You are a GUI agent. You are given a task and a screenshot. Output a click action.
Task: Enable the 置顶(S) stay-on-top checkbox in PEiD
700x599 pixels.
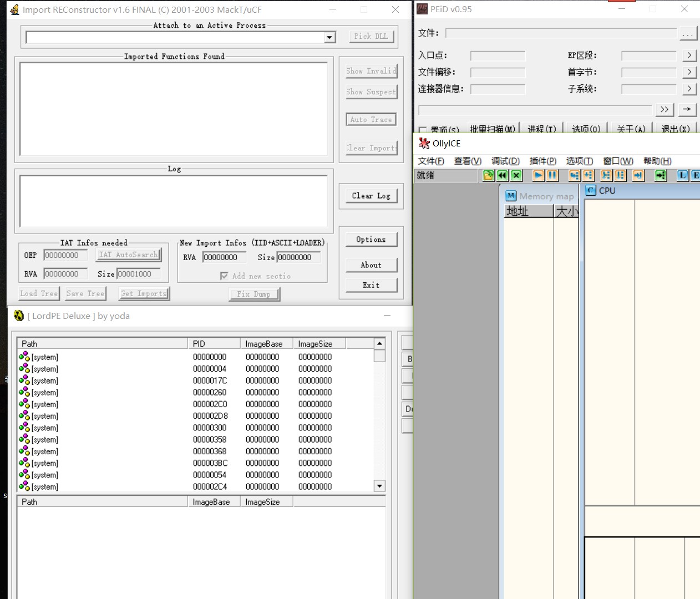pyautogui.click(x=423, y=130)
